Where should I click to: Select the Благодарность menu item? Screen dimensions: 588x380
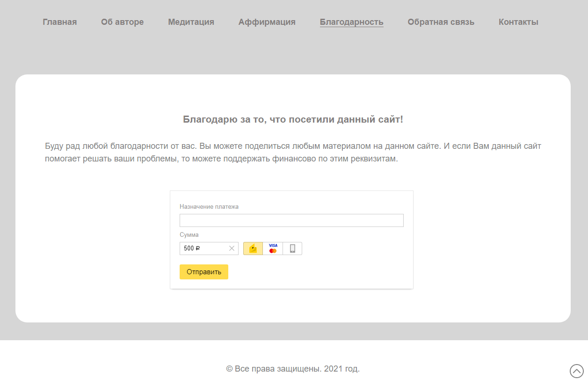351,22
